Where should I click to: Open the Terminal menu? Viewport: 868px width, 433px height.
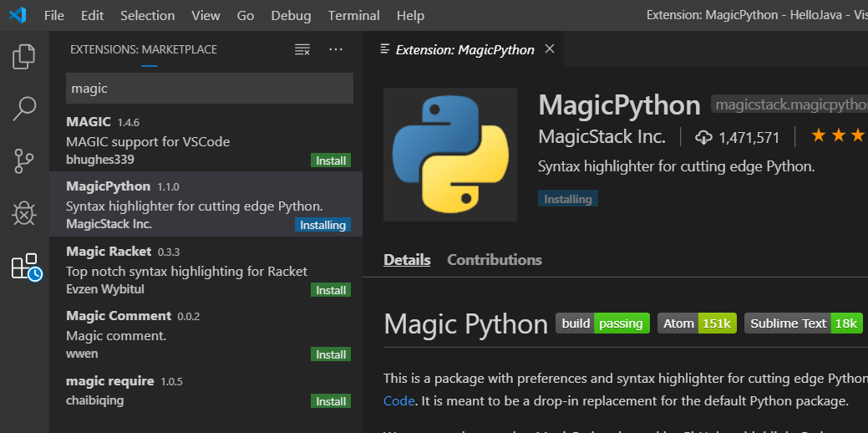tap(353, 16)
